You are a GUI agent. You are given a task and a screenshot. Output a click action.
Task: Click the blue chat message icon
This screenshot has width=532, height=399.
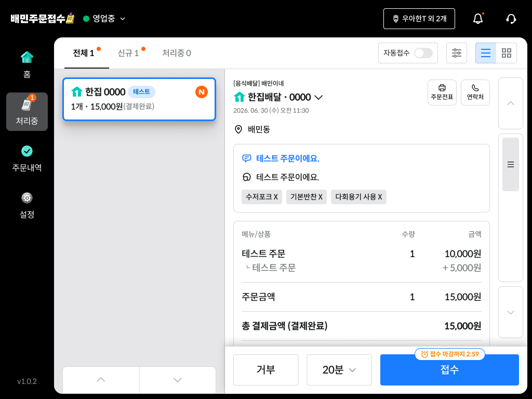(247, 158)
